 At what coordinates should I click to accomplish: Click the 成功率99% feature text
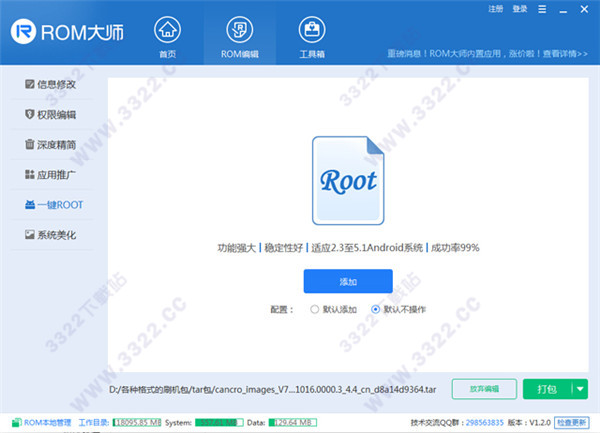[455, 248]
